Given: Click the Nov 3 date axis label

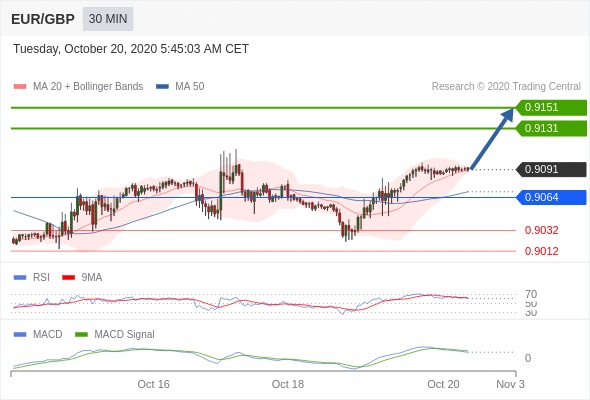Looking at the screenshot, I should (510, 384).
